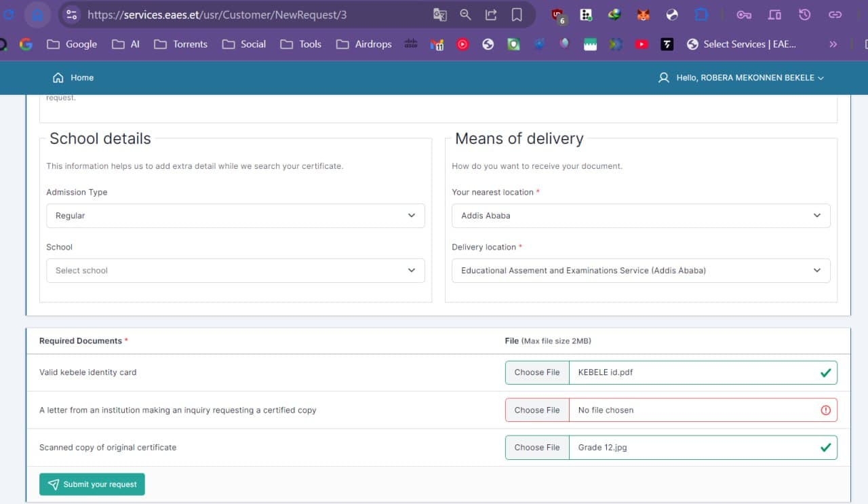Show more bookmarks with the double chevron
Screen dimensions: 868x504
point(833,44)
